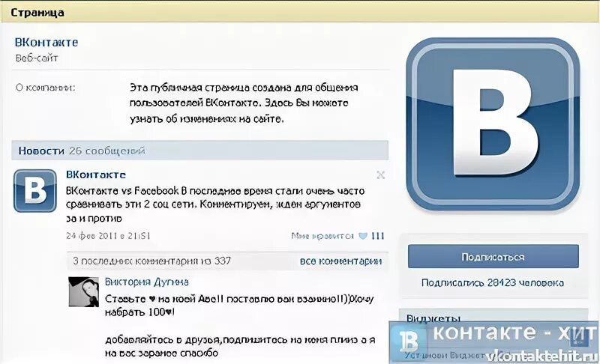
Task: Click the like count 111
Action: (378, 236)
